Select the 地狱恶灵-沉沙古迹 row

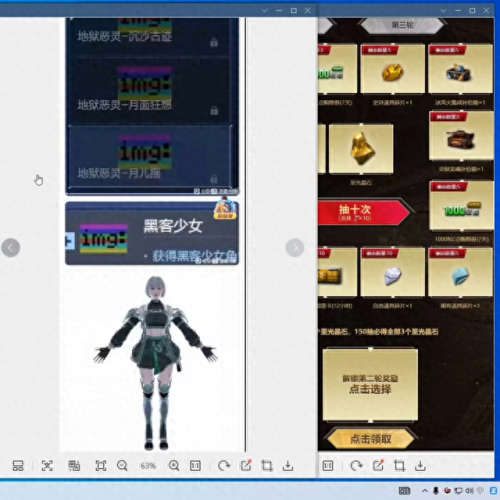point(149,37)
